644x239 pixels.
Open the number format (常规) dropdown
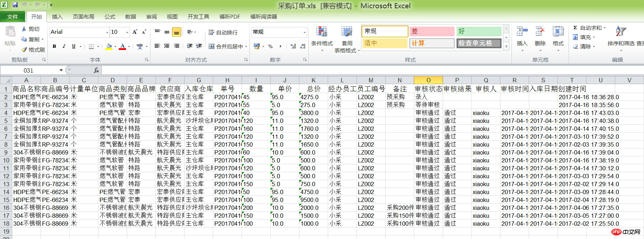point(304,32)
